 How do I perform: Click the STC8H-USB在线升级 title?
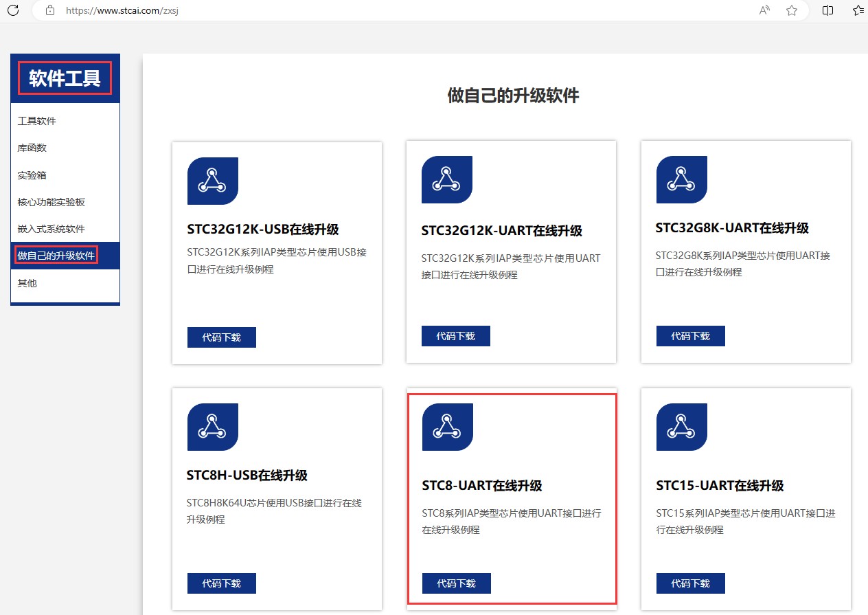tap(247, 476)
